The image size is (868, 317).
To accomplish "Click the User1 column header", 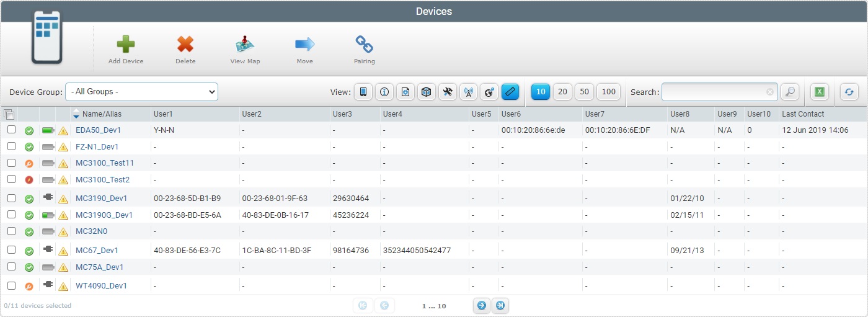I will point(163,114).
